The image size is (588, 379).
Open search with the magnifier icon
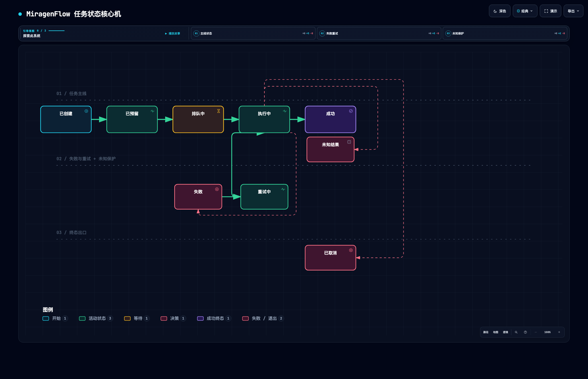tap(516, 332)
